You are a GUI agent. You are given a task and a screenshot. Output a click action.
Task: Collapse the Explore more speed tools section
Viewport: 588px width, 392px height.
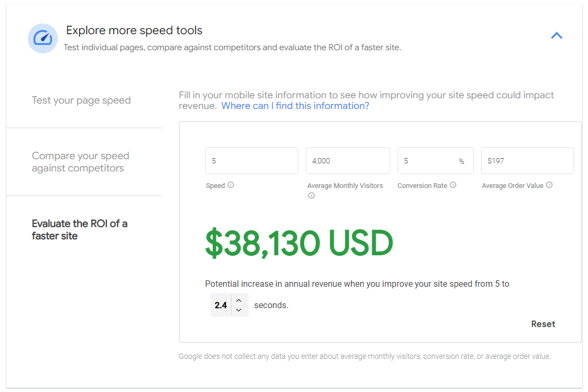(x=556, y=36)
